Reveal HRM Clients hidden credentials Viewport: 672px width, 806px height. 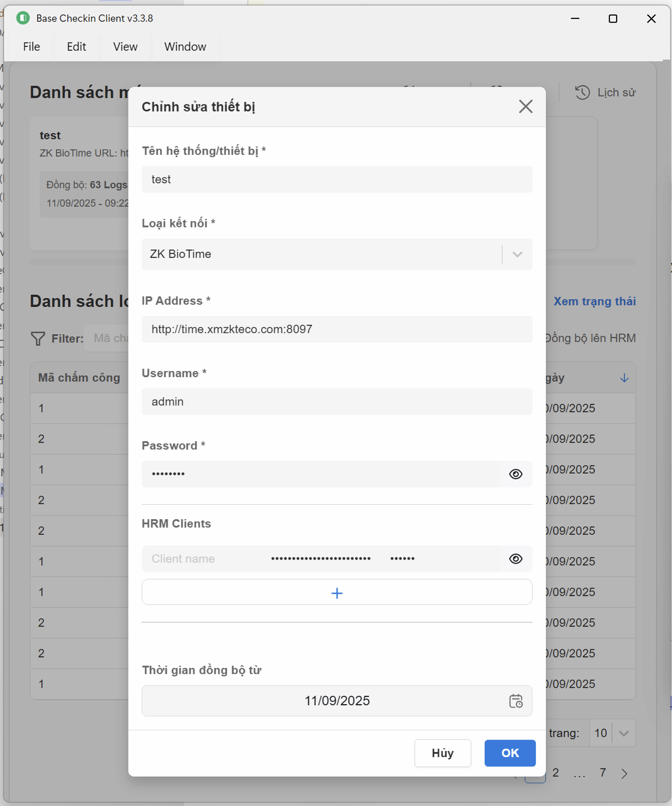515,559
